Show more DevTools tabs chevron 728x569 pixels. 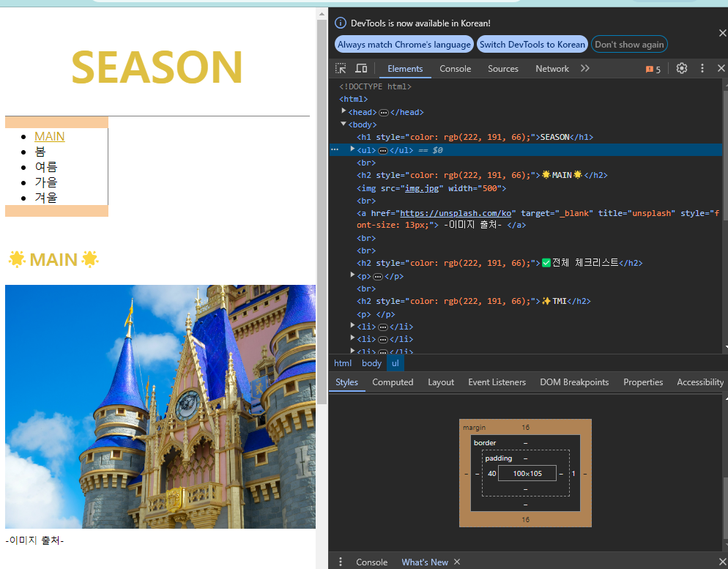585,69
